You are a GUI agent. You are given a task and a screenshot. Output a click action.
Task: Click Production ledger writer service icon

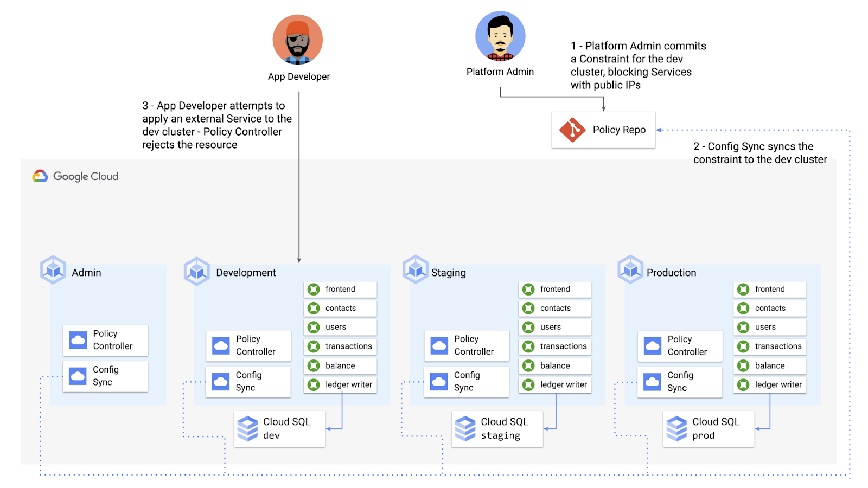click(744, 385)
